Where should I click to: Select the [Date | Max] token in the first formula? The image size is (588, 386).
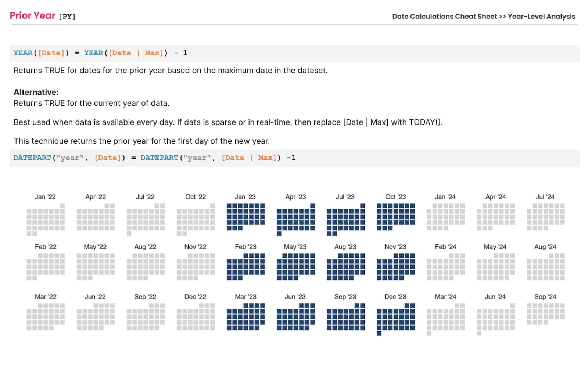137,53
